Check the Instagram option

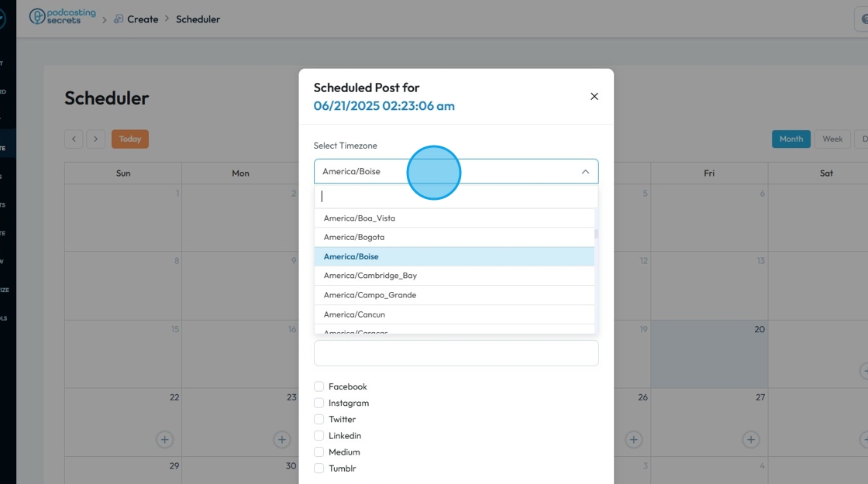coord(319,403)
